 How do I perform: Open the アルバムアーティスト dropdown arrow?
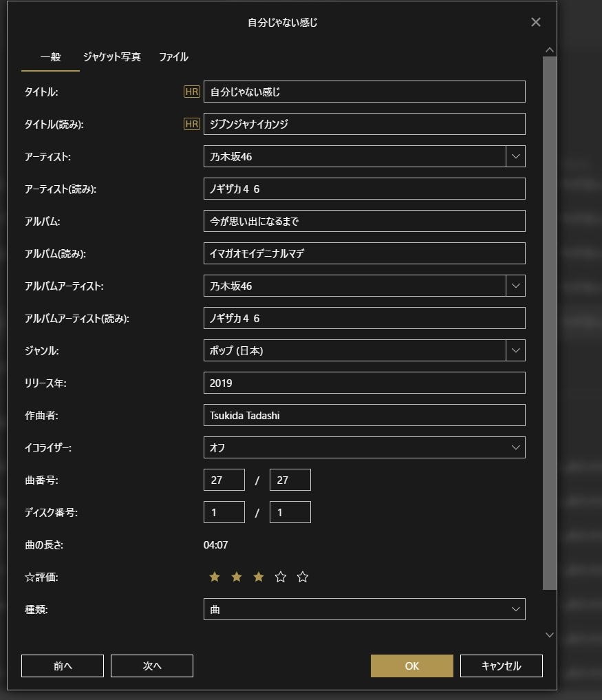(x=515, y=286)
